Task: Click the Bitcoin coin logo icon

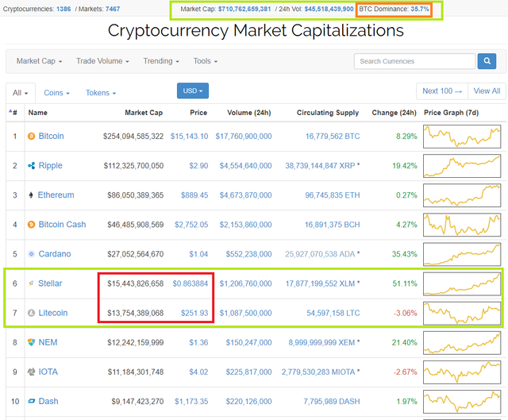Action: 31,136
